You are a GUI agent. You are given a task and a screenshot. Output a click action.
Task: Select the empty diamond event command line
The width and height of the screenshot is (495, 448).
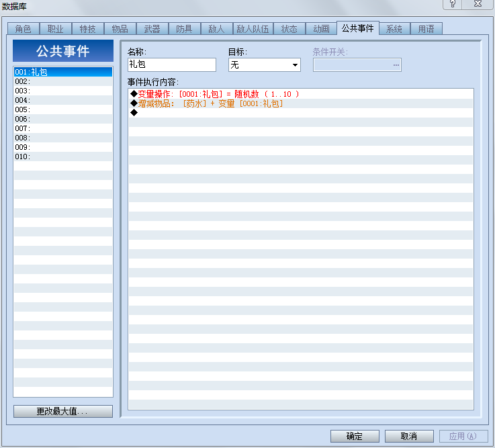(301, 113)
